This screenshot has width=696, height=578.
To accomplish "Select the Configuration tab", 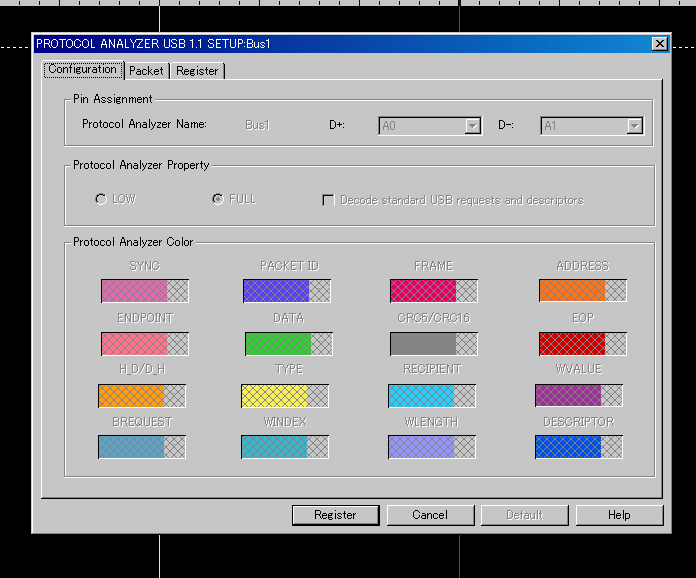I will point(83,69).
